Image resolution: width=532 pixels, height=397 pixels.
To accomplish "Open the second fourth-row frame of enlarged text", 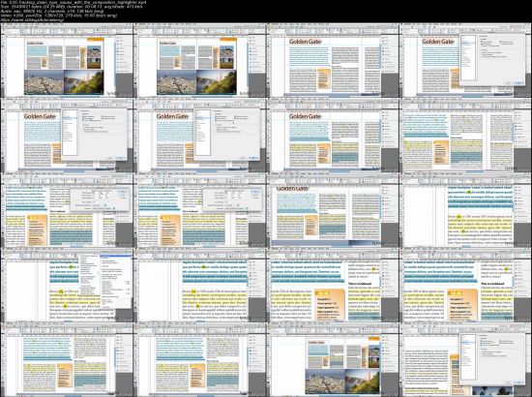I will (x=200, y=286).
